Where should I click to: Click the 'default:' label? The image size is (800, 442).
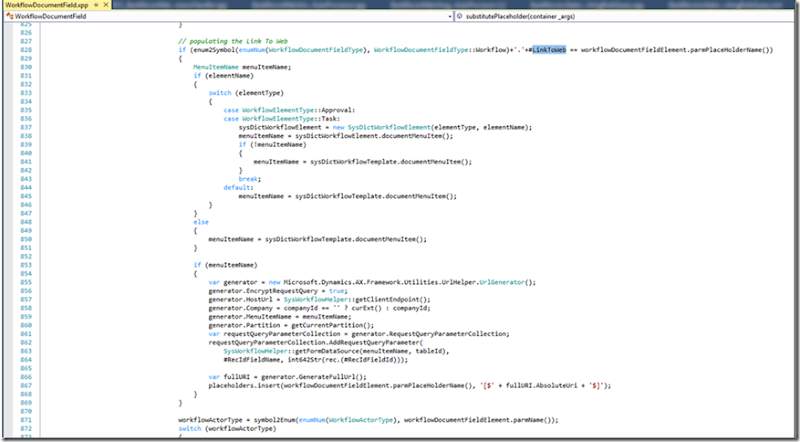tap(238, 187)
